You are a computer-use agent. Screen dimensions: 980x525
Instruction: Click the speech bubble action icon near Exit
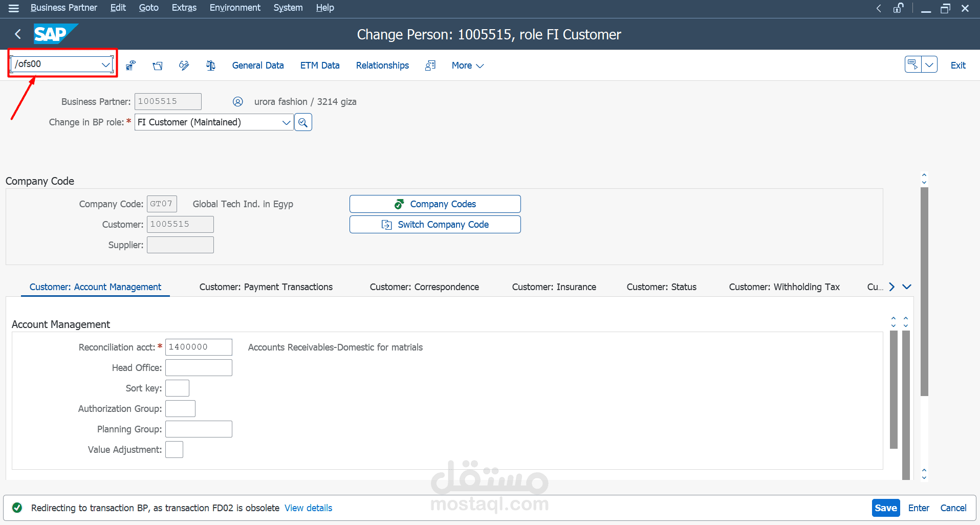click(x=913, y=64)
